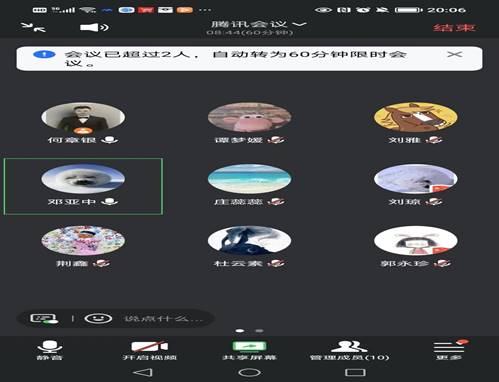Toggle the speaker audio output icon
This screenshot has width=499, height=382.
click(94, 27)
